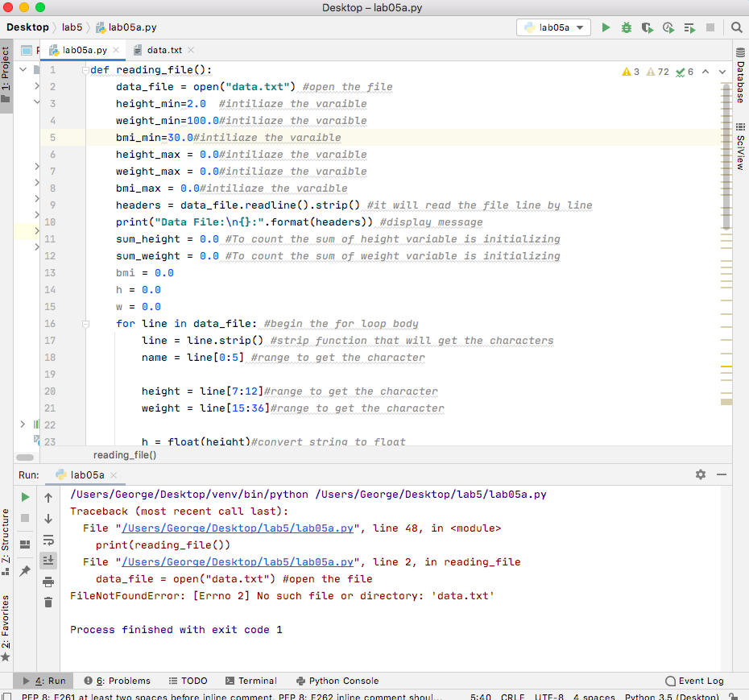Run with Coverage from the top toolbar
The height and width of the screenshot is (700, 749).
point(647,27)
